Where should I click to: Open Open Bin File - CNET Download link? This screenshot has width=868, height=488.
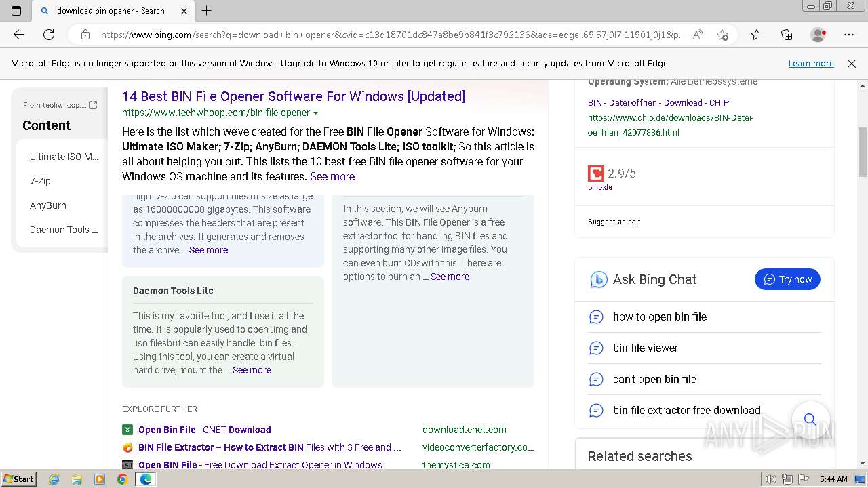[205, 430]
